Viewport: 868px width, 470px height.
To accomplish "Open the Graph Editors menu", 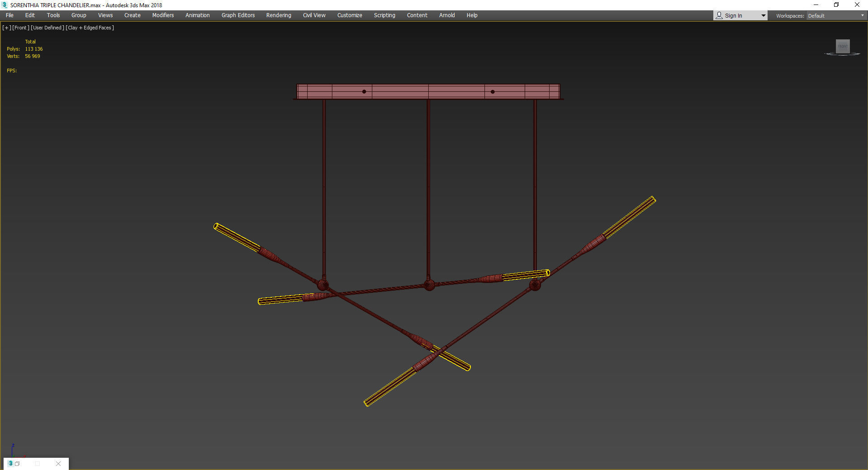I will (x=238, y=15).
